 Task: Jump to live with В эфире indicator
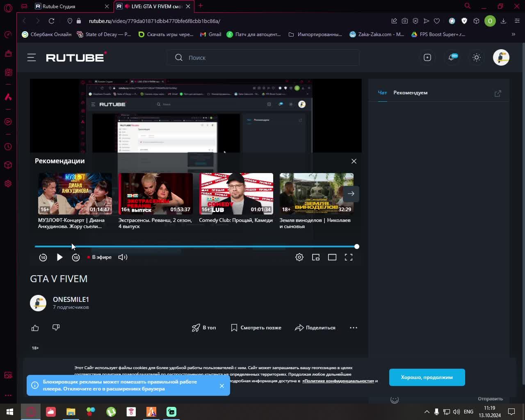99,257
